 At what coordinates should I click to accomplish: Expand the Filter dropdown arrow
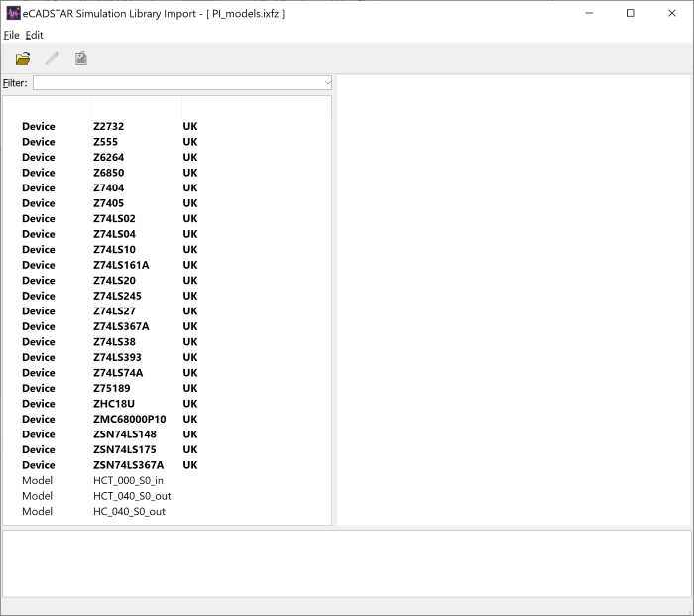click(327, 82)
